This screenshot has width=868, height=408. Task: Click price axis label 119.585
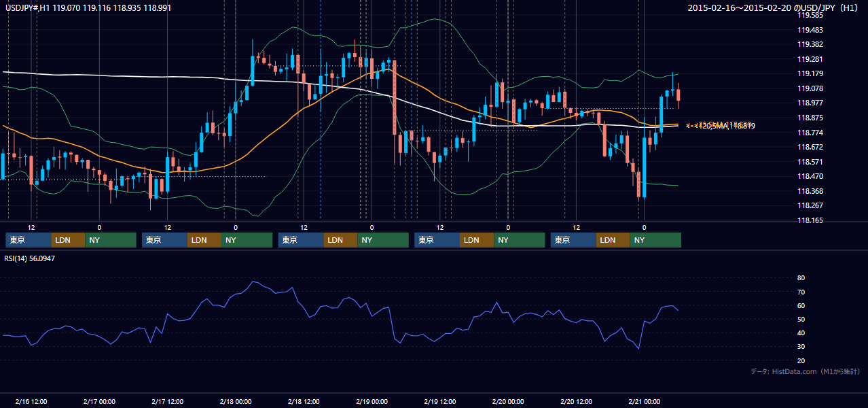tap(811, 15)
